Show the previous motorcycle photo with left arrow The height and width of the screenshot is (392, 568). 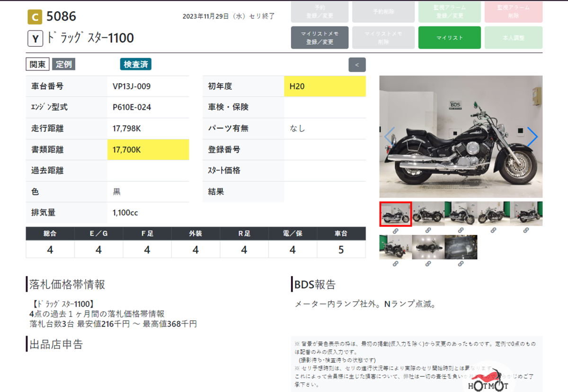389,137
